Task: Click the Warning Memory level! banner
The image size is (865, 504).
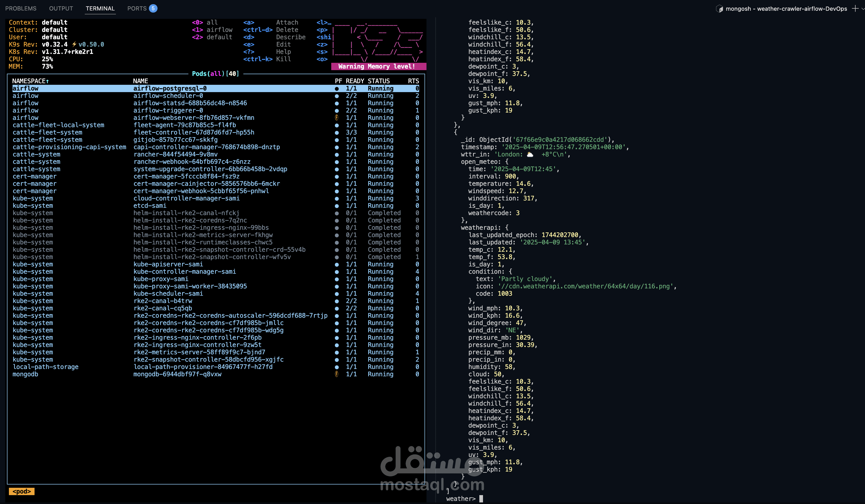Action: point(378,67)
